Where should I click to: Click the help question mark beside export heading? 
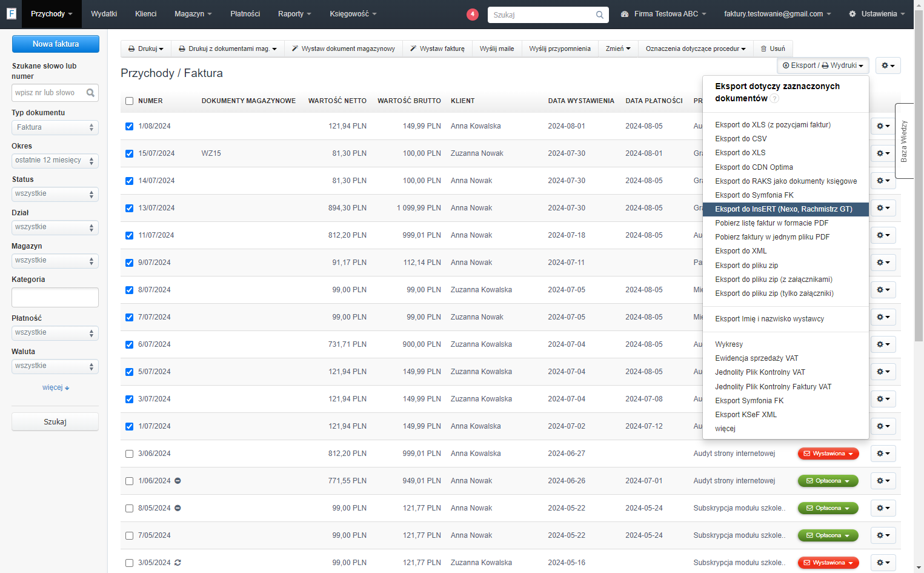point(774,99)
